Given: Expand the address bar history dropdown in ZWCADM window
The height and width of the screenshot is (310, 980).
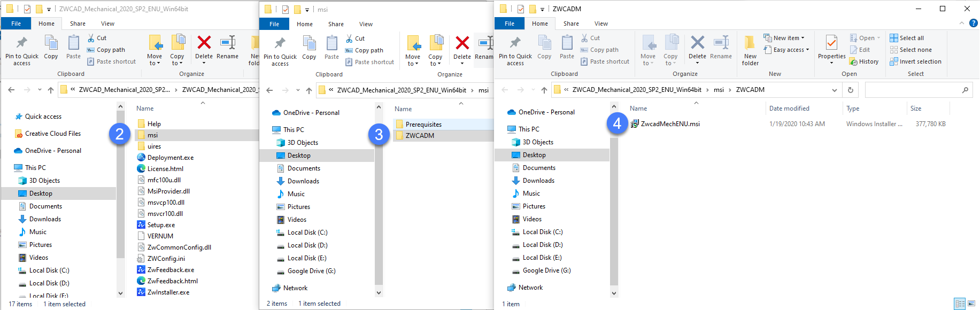Looking at the screenshot, I should (835, 90).
